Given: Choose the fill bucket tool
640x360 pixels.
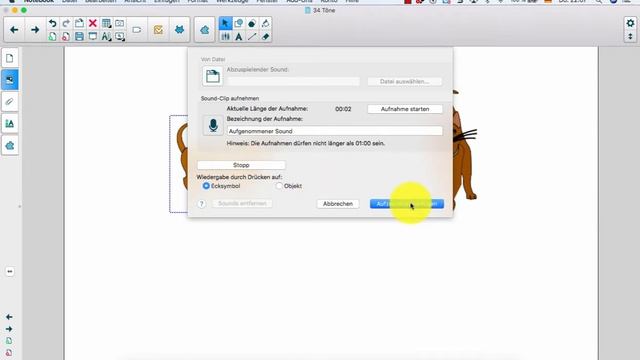Looking at the screenshot, I should click(x=265, y=23).
